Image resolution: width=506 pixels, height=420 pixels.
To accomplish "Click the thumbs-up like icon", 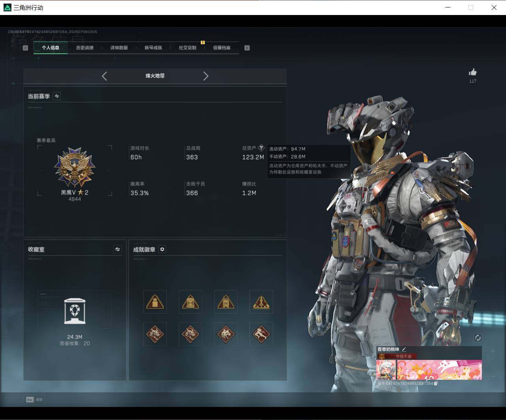I will pyautogui.click(x=473, y=72).
